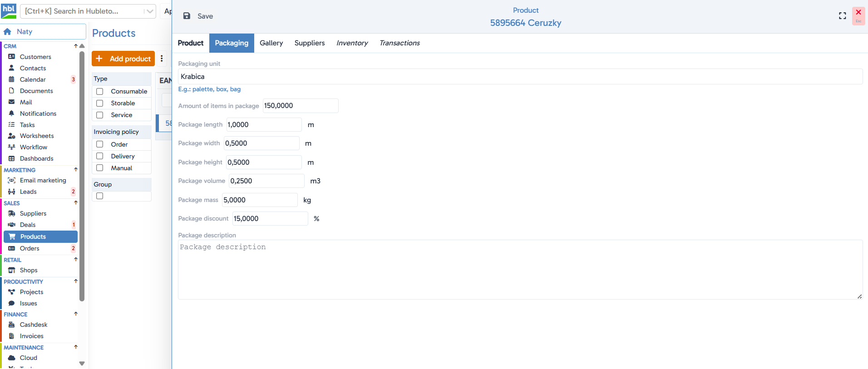The width and height of the screenshot is (868, 369).
Task: Collapse the FINANCE sidebar section
Action: 76,314
